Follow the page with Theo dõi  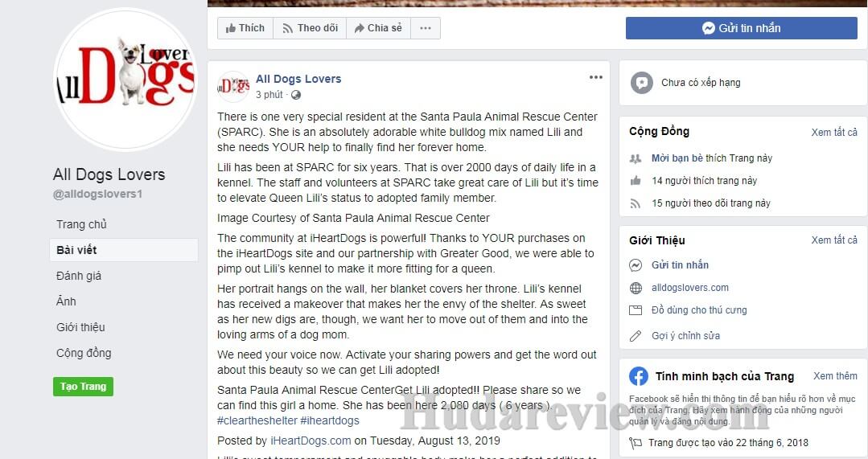click(310, 28)
